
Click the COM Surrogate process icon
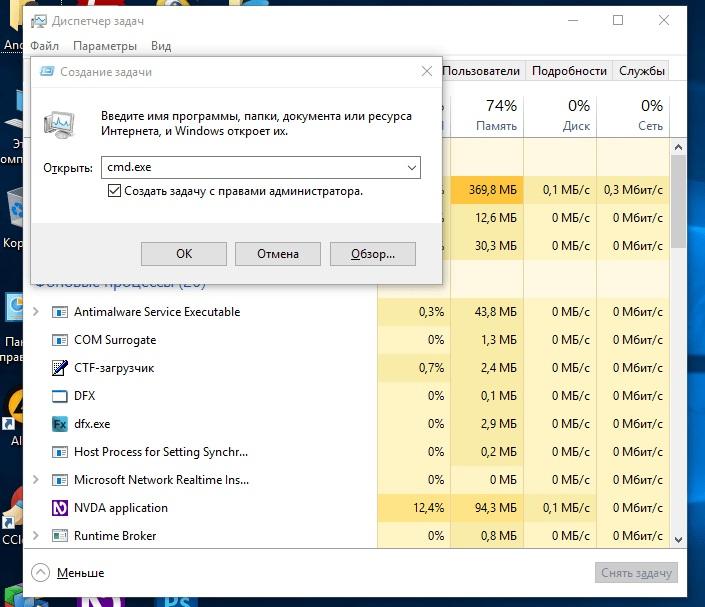point(60,340)
